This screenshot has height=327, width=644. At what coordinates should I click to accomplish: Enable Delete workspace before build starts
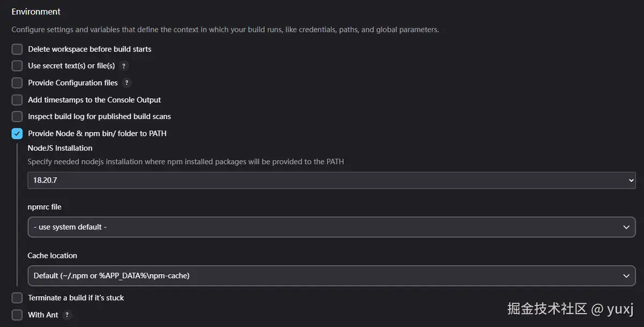(17, 49)
